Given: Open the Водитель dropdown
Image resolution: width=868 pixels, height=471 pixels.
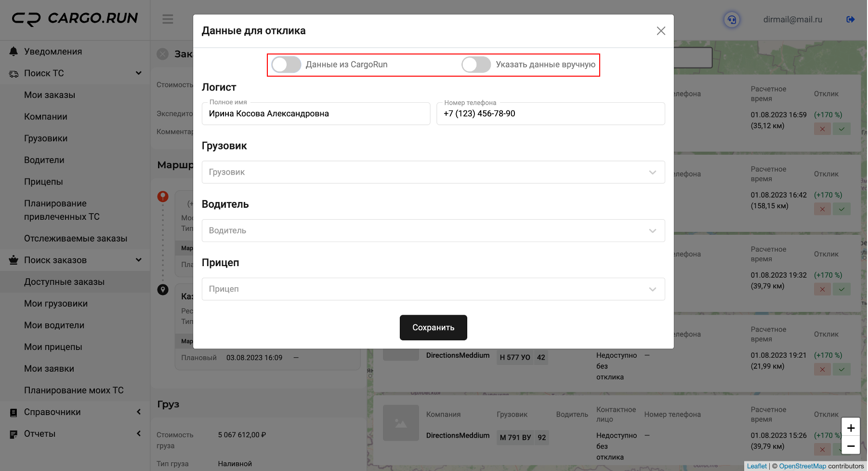Looking at the screenshot, I should click(x=433, y=230).
